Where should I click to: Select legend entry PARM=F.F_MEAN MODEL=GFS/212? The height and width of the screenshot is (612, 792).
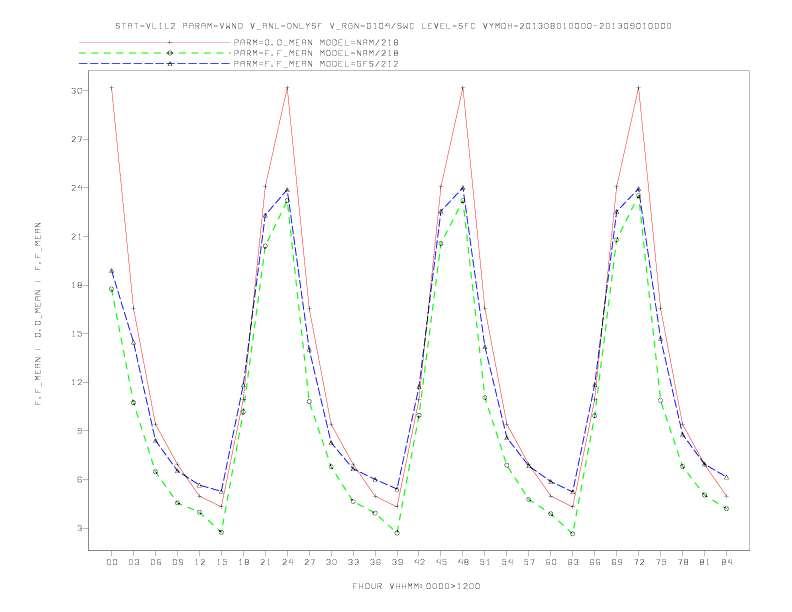point(316,64)
